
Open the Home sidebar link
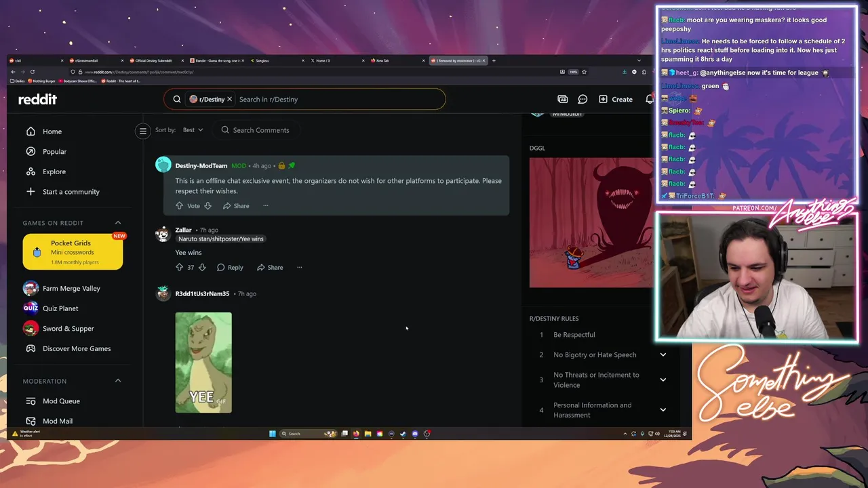coord(52,131)
